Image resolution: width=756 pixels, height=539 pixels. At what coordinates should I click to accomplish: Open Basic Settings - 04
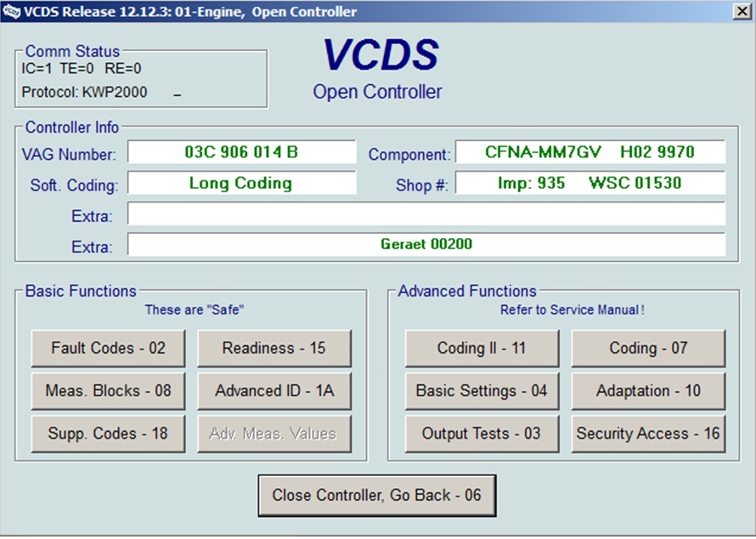[x=482, y=391]
